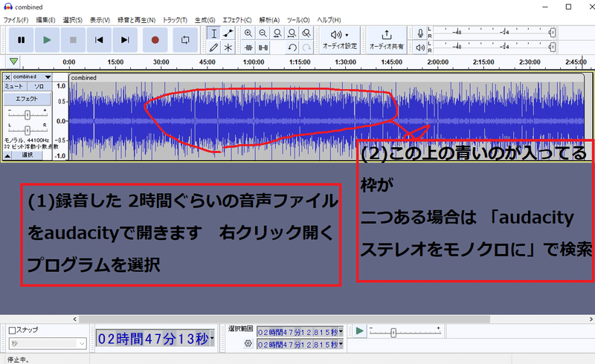The height and width of the screenshot is (364, 595).
Task: Adjust the playback level slider handle
Action: [x=552, y=47]
